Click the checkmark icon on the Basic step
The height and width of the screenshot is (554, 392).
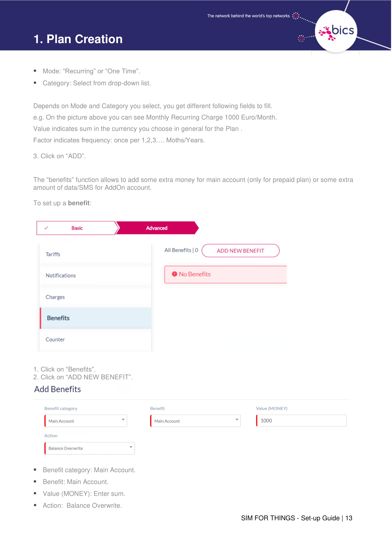(x=46, y=228)
